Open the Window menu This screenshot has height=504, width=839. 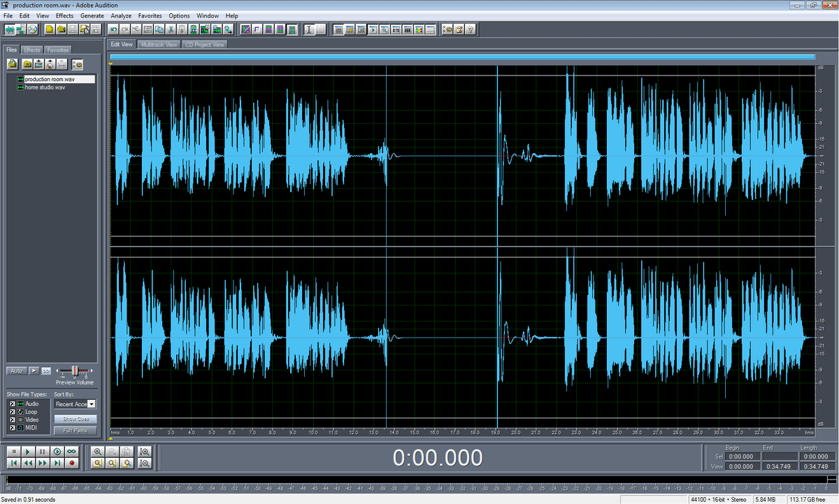click(208, 15)
